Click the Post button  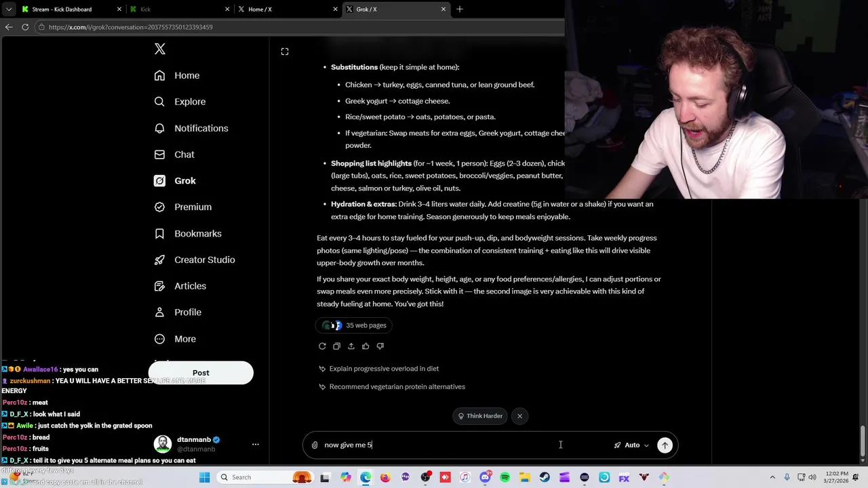(201, 373)
